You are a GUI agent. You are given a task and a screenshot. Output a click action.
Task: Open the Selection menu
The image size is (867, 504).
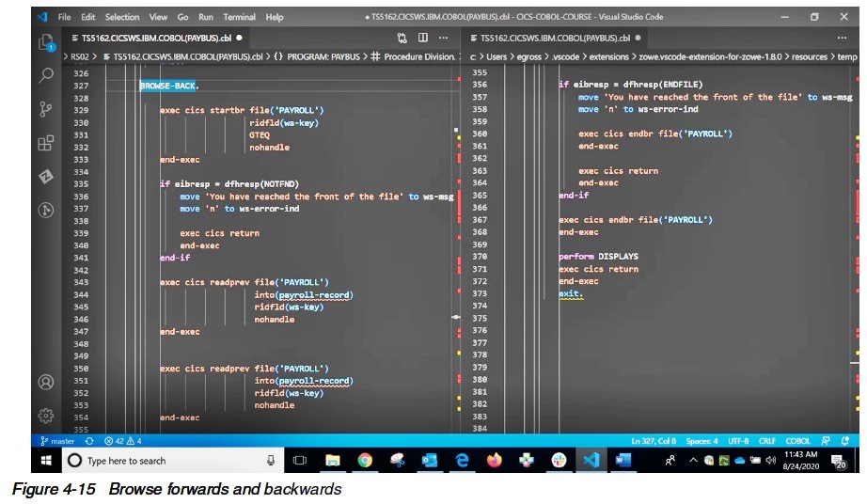[x=121, y=17]
